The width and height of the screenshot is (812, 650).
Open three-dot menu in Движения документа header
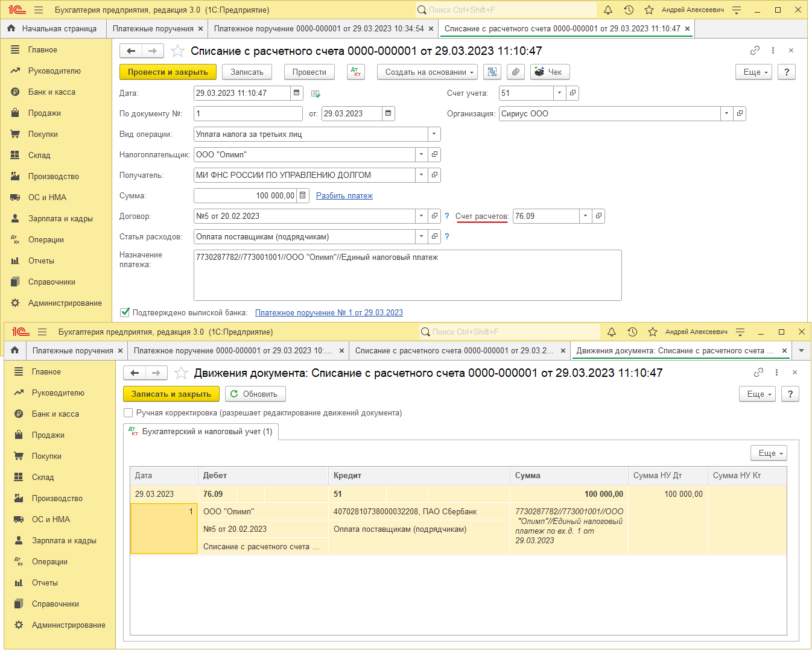pyautogui.click(x=776, y=373)
